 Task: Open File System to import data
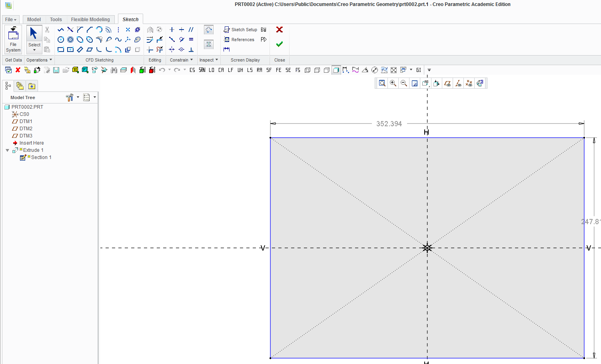[x=13, y=39]
